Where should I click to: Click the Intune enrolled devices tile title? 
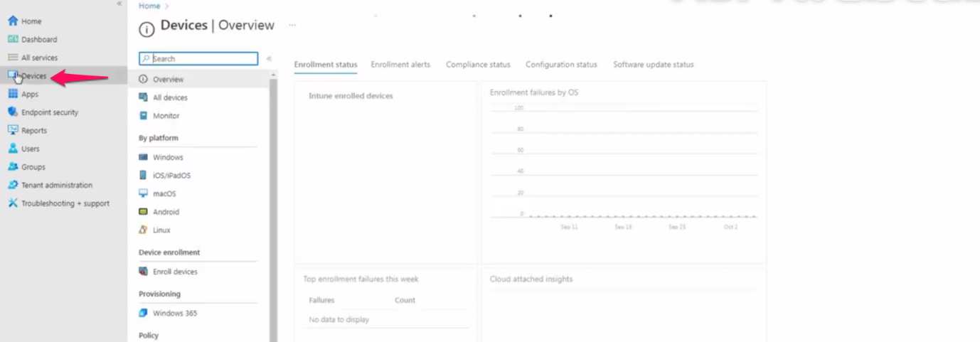(351, 96)
